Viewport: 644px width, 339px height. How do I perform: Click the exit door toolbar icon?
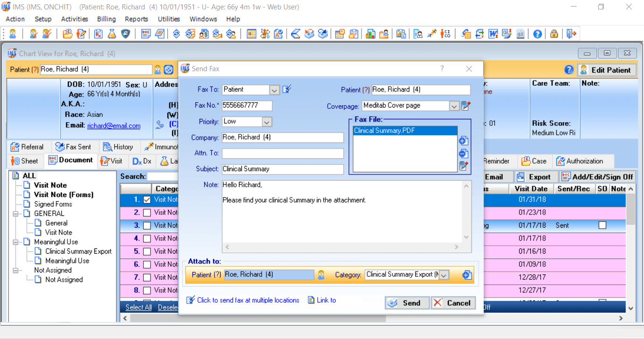point(571,34)
